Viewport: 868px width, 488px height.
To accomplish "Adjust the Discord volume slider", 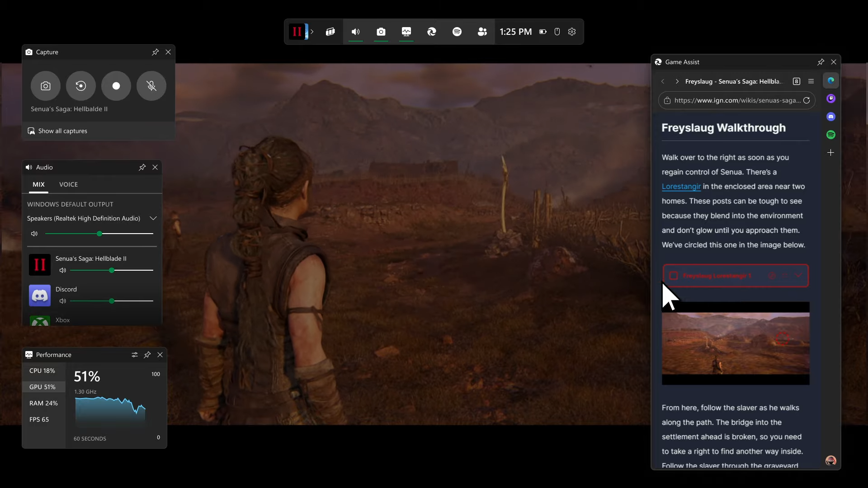I will [x=112, y=301].
